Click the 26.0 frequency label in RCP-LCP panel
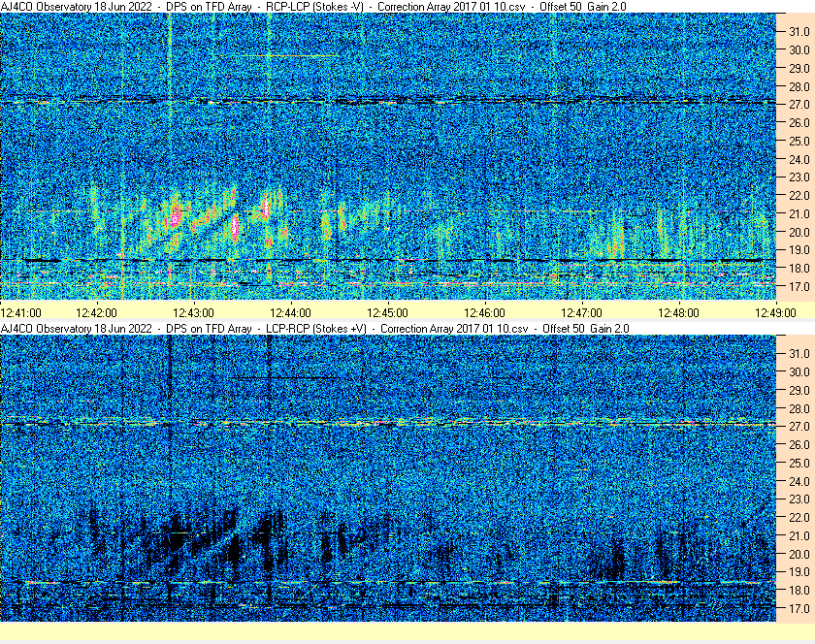This screenshot has width=815, height=644. [x=799, y=122]
